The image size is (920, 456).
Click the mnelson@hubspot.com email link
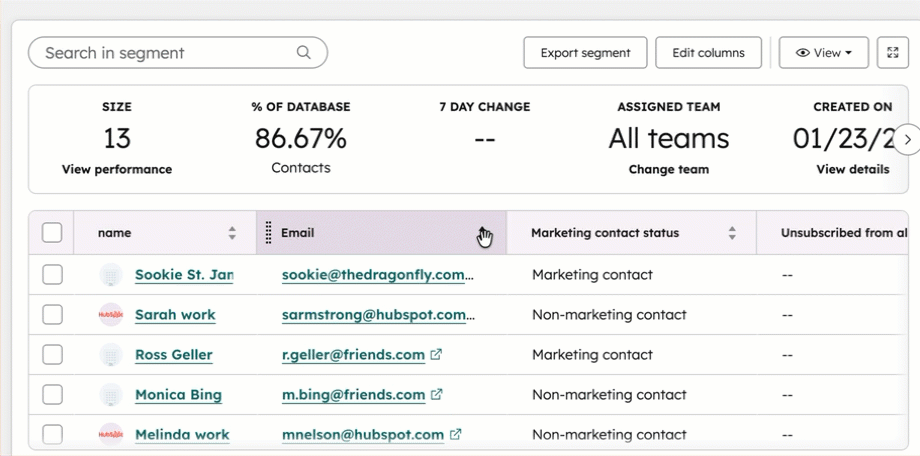click(363, 434)
